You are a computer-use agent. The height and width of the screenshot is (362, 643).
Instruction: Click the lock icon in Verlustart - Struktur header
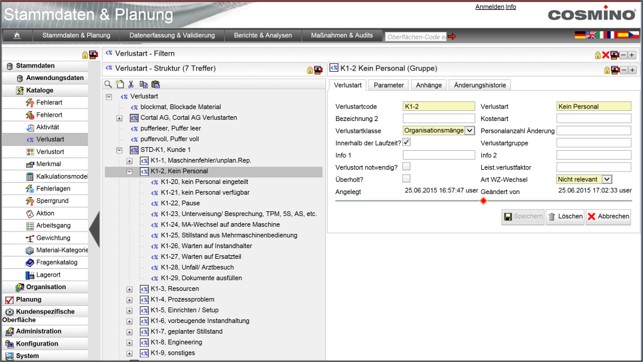310,70
